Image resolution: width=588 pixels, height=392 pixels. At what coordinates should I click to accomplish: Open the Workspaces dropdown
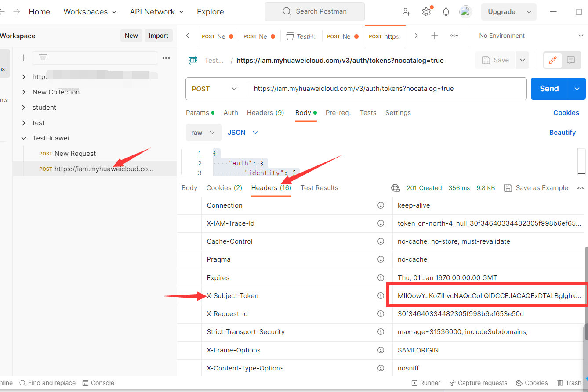[90, 12]
